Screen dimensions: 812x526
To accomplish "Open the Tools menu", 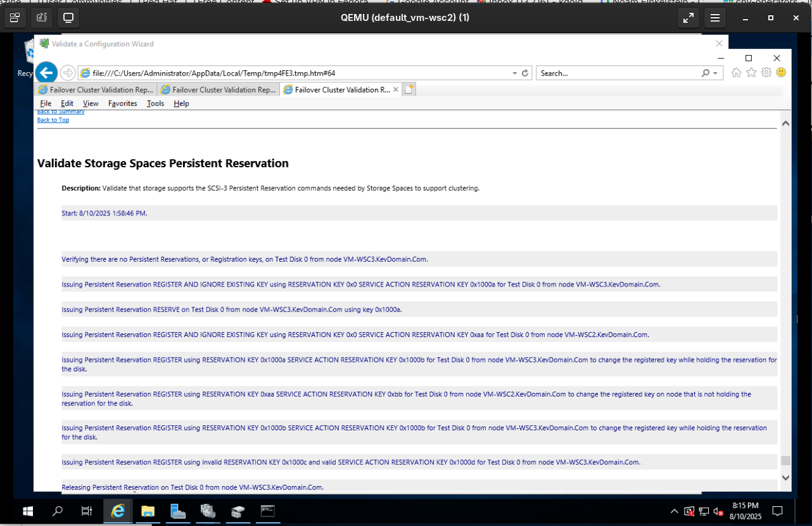I will click(x=155, y=103).
